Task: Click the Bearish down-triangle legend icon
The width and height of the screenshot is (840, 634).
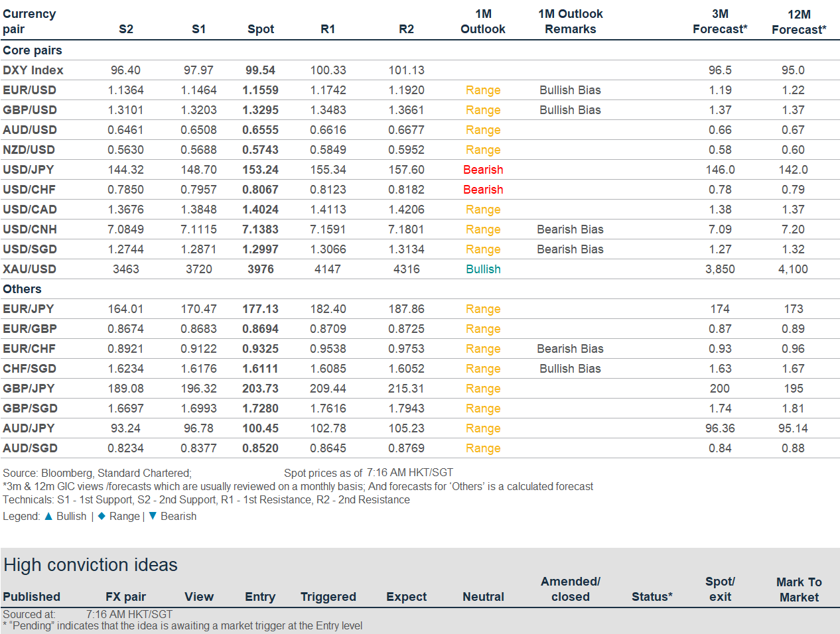Action: (153, 516)
